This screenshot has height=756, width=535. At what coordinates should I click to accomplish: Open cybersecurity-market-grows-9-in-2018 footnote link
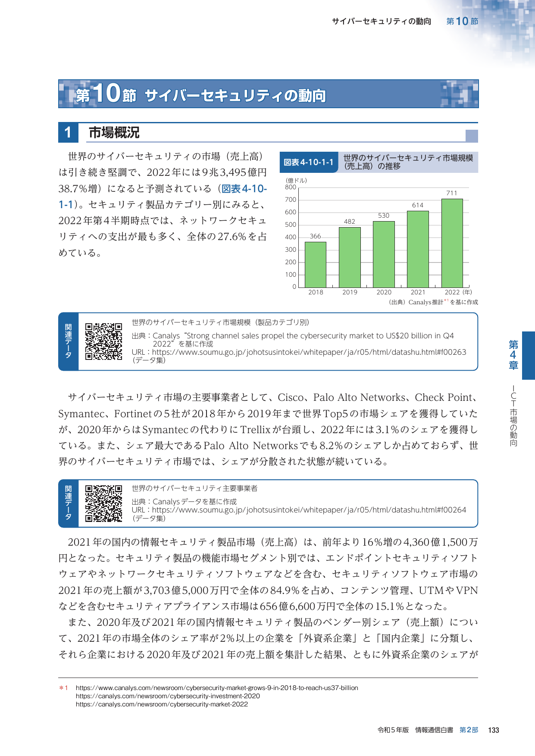pos(217,688)
